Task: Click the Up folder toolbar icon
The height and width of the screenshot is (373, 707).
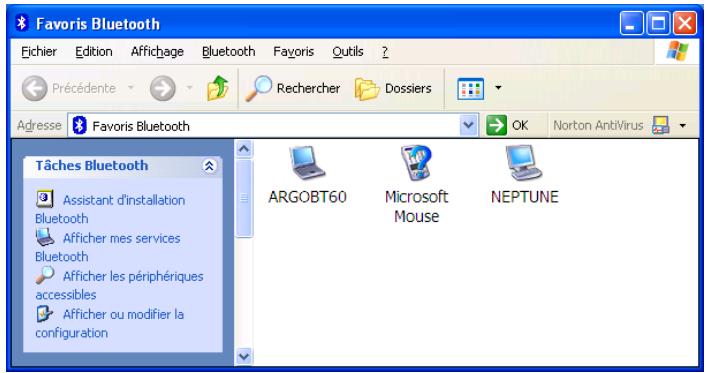Action: 218,88
